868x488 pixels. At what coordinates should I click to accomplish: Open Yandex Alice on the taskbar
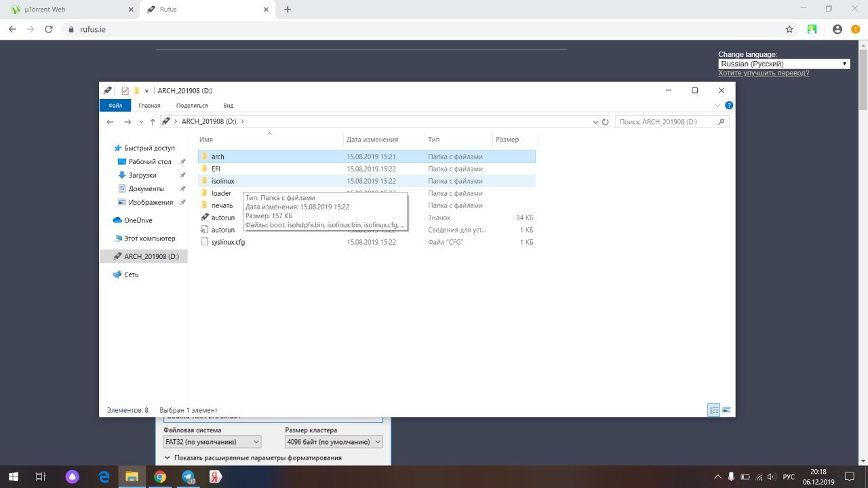click(73, 476)
